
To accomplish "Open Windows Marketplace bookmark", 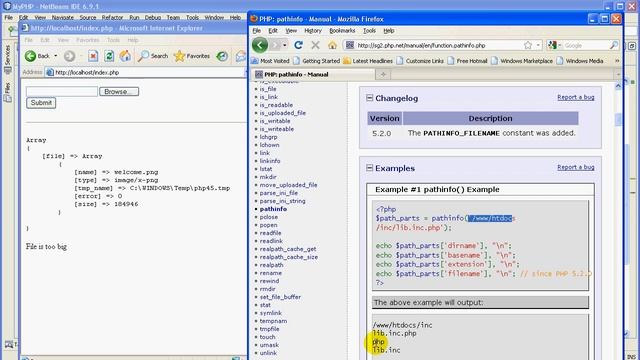I will pos(522,61).
